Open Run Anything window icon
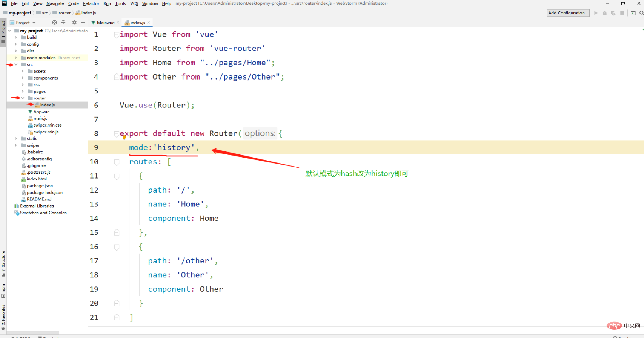Viewport: 644px width, 338px height. pyautogui.click(x=633, y=13)
